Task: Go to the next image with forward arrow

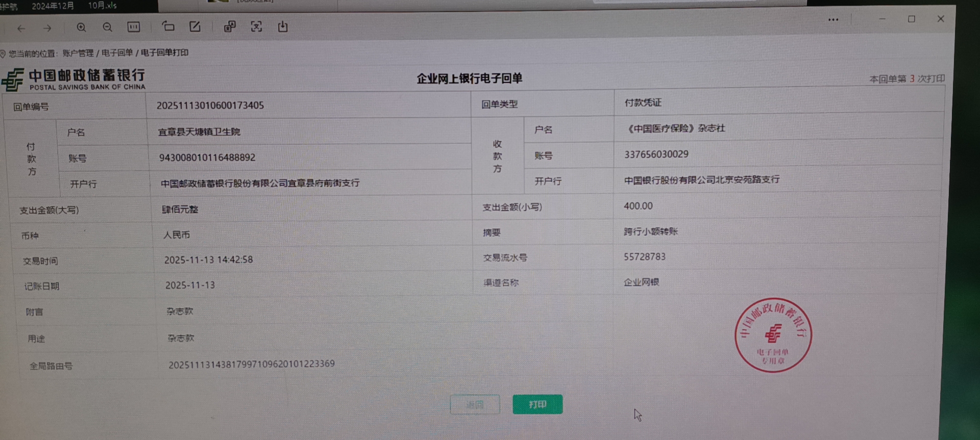Action: point(47,29)
